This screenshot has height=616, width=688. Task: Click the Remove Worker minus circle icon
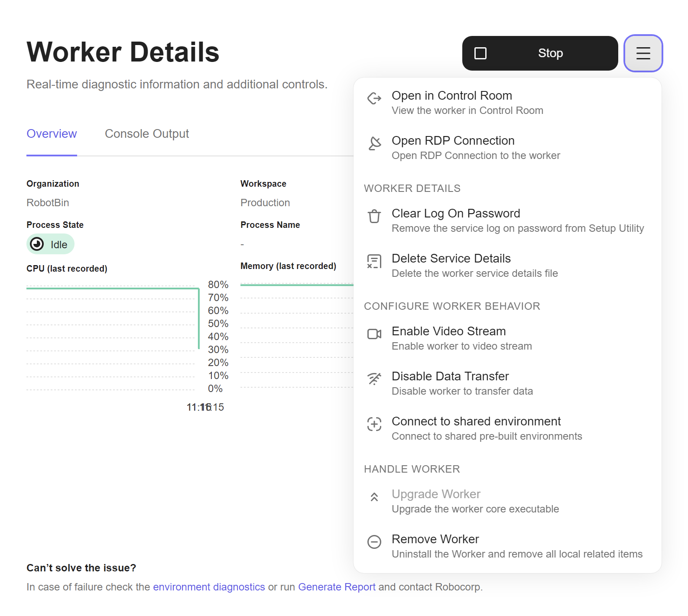point(374,542)
